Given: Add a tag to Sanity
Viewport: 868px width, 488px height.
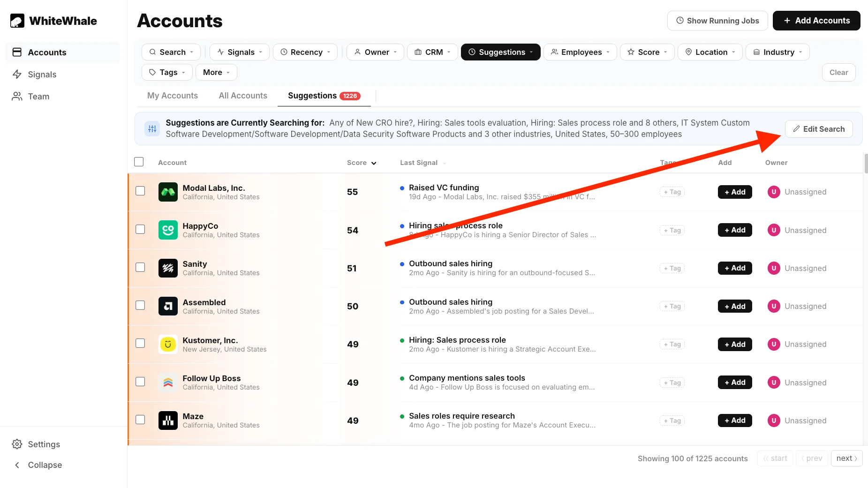Looking at the screenshot, I should tap(672, 268).
